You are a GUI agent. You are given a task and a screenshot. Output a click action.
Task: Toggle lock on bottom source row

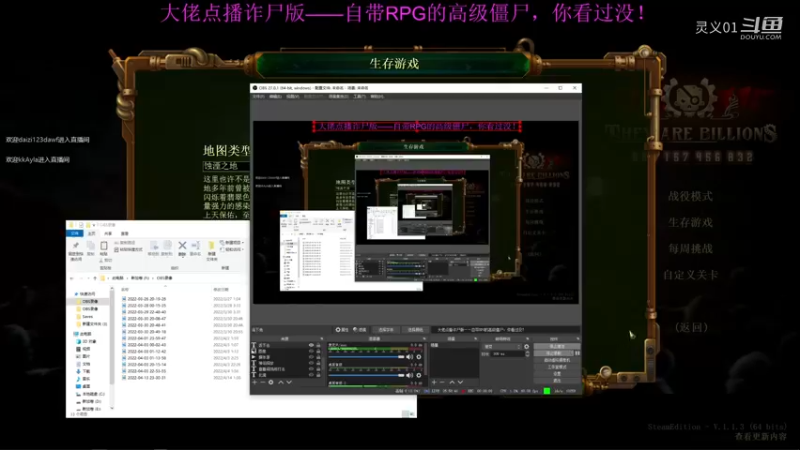click(318, 375)
